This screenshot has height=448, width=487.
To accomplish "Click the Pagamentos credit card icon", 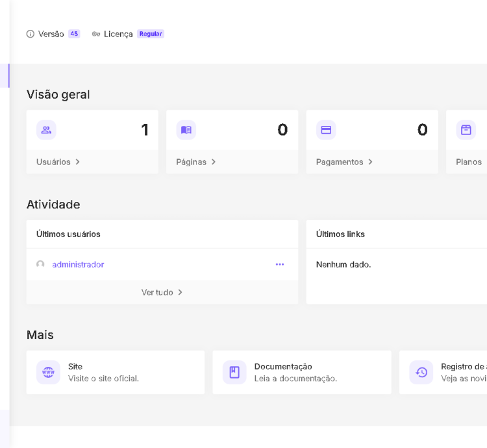I will [326, 130].
